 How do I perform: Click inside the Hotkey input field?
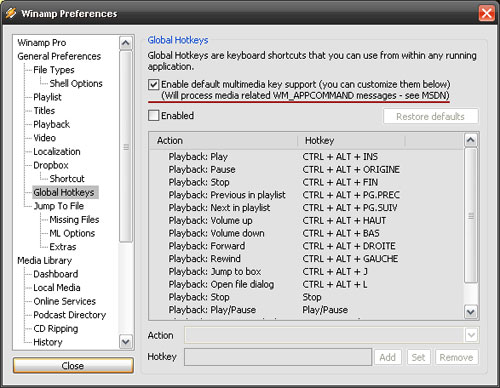click(x=278, y=357)
